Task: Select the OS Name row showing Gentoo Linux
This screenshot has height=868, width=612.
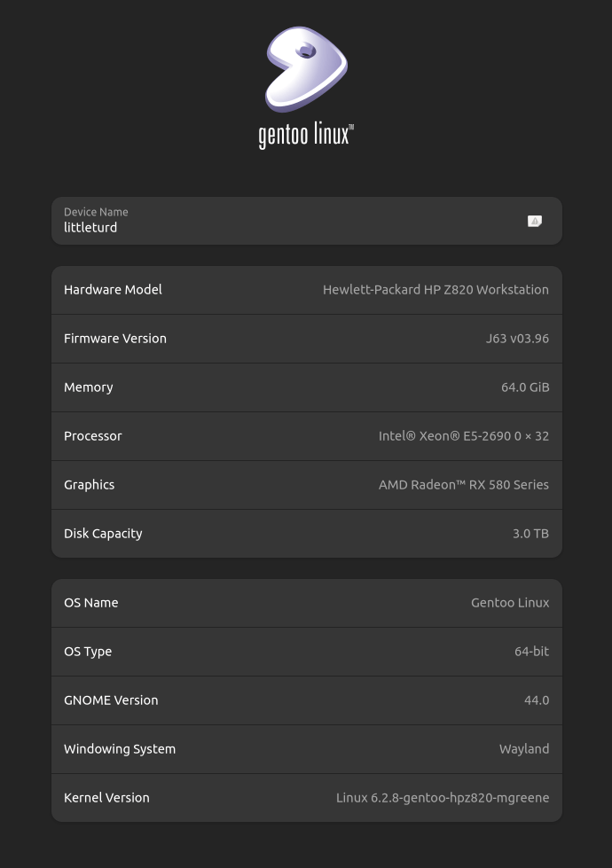Action: coord(306,602)
